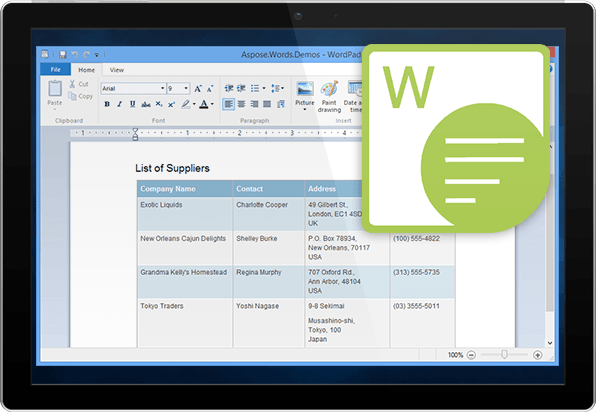
Task: Click the font color A icon
Action: [x=204, y=104]
